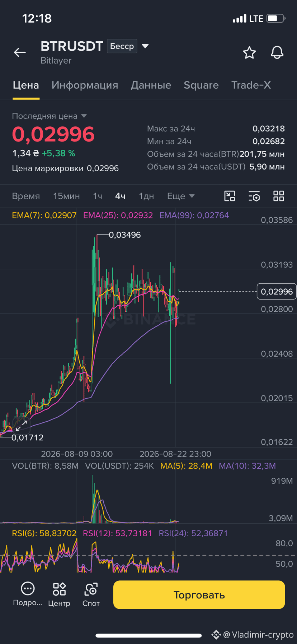Tap the 12:18 clock in status bar
The height and width of the screenshot is (644, 297).
[x=37, y=18]
